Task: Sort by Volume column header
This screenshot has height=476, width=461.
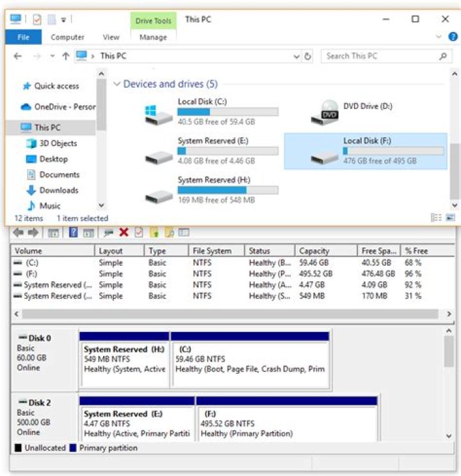Action: [53, 250]
